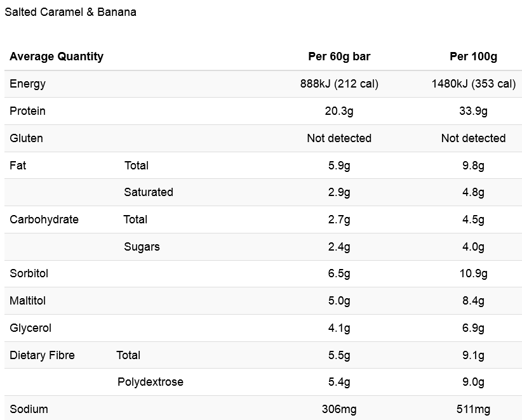Select the Protein row label
This screenshot has height=420, width=522.
coord(28,111)
